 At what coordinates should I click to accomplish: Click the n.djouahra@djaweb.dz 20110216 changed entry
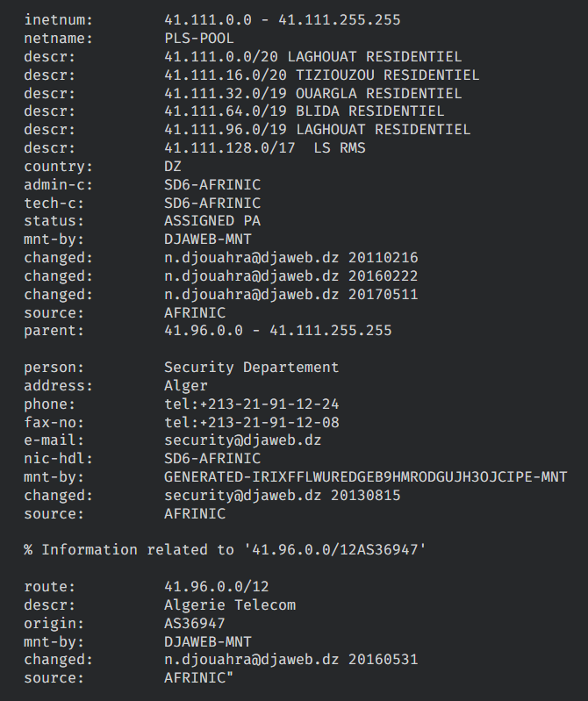(290, 258)
